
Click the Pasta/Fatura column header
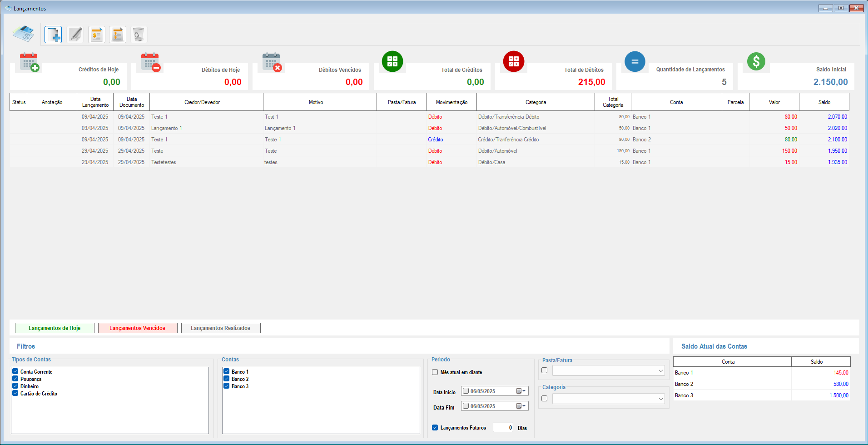point(402,102)
